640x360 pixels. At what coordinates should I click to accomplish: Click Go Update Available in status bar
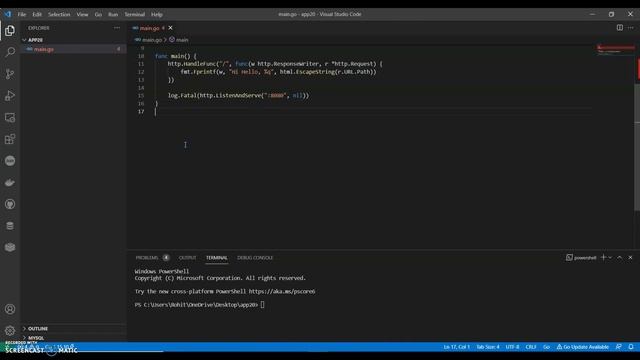coord(583,347)
